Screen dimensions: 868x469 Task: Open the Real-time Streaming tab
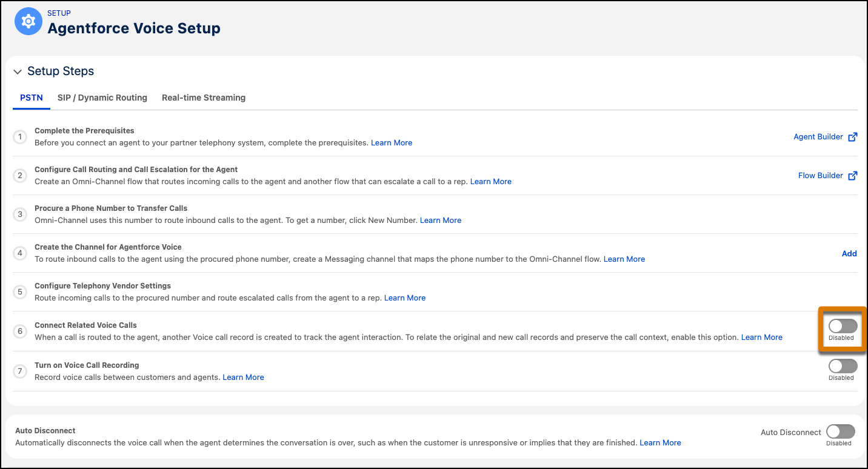204,98
